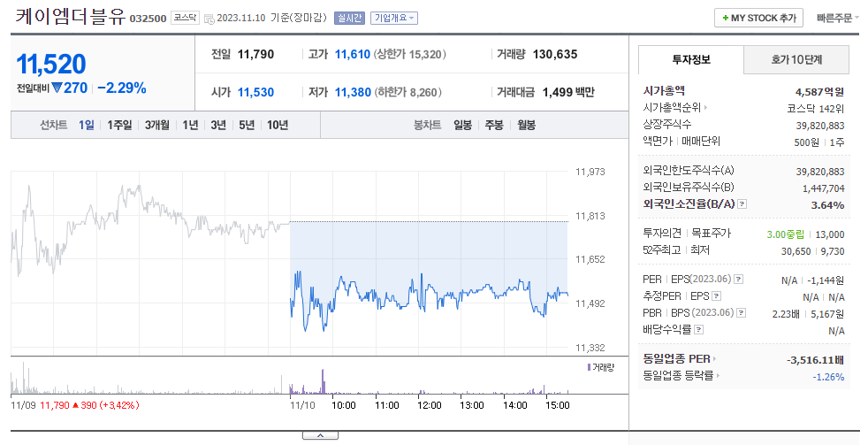Click the 시가 value 11,530
Image resolution: width=868 pixels, height=445 pixels.
[x=255, y=93]
